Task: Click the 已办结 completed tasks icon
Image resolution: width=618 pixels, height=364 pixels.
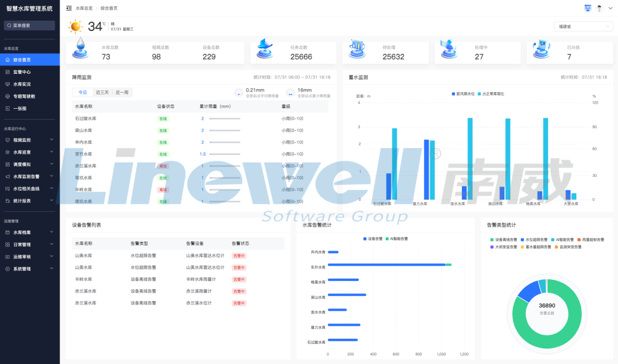Action: click(x=541, y=49)
